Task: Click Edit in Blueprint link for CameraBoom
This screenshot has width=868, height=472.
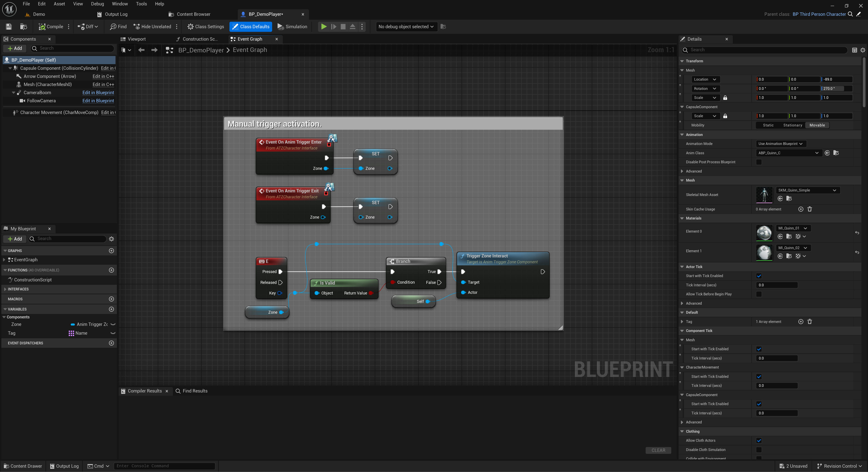Action: click(x=98, y=93)
